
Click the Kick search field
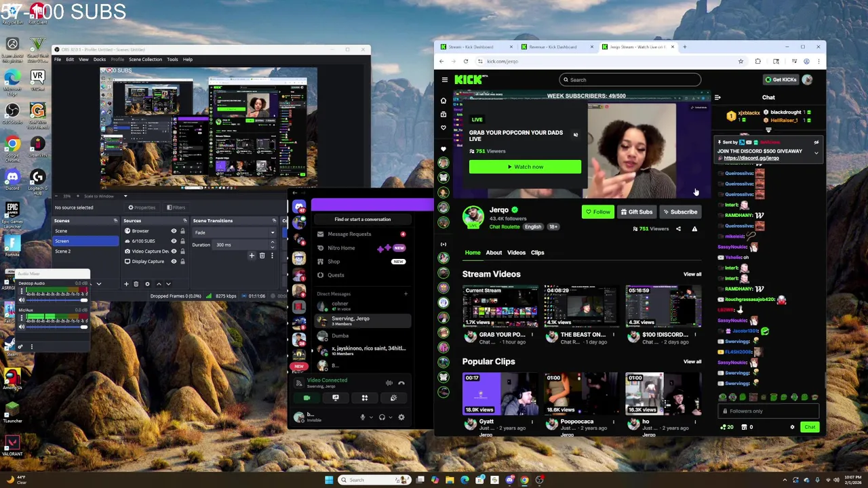tap(630, 80)
